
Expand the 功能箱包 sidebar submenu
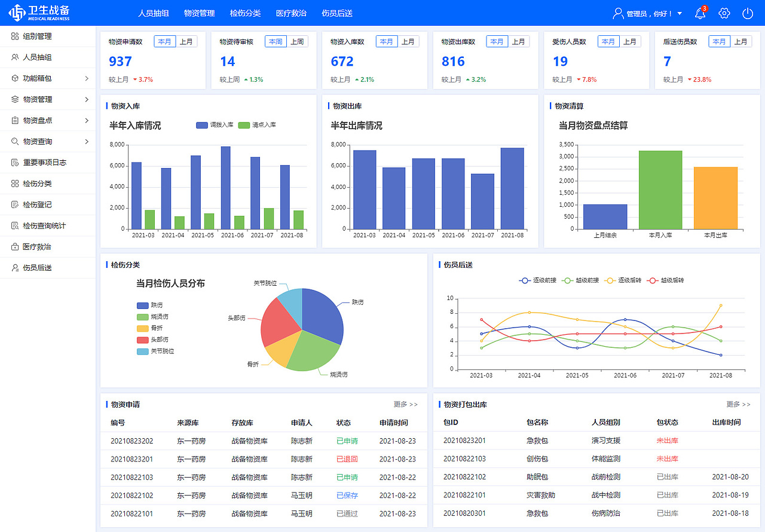pos(37,78)
